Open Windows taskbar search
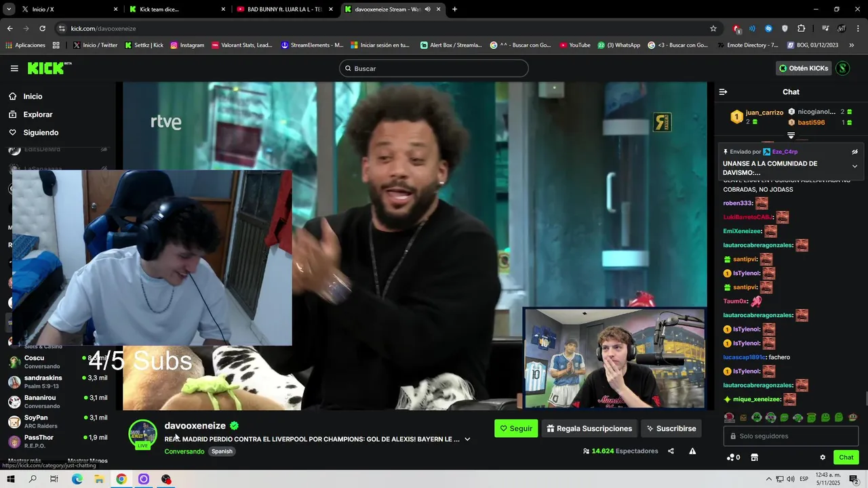The width and height of the screenshot is (868, 488). pyautogui.click(x=33, y=479)
